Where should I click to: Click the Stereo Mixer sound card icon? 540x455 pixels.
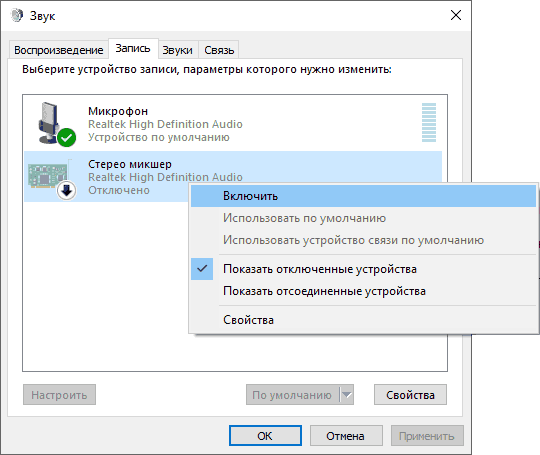coord(49,176)
